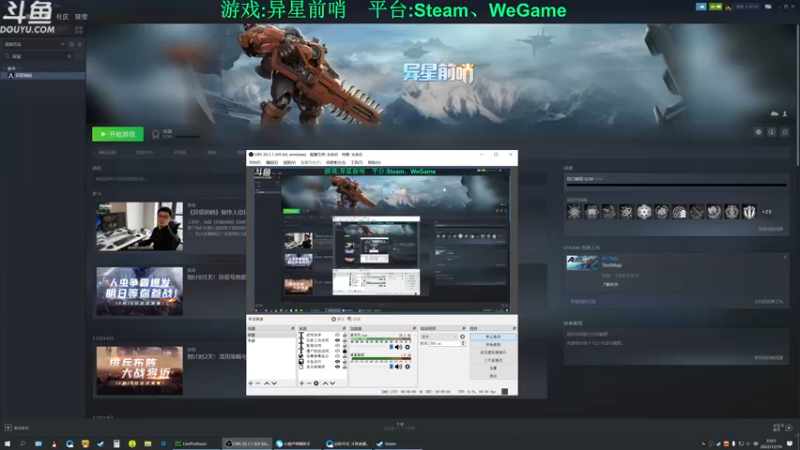Open the 文件 menu in OBS
The image size is (800, 450).
click(254, 162)
